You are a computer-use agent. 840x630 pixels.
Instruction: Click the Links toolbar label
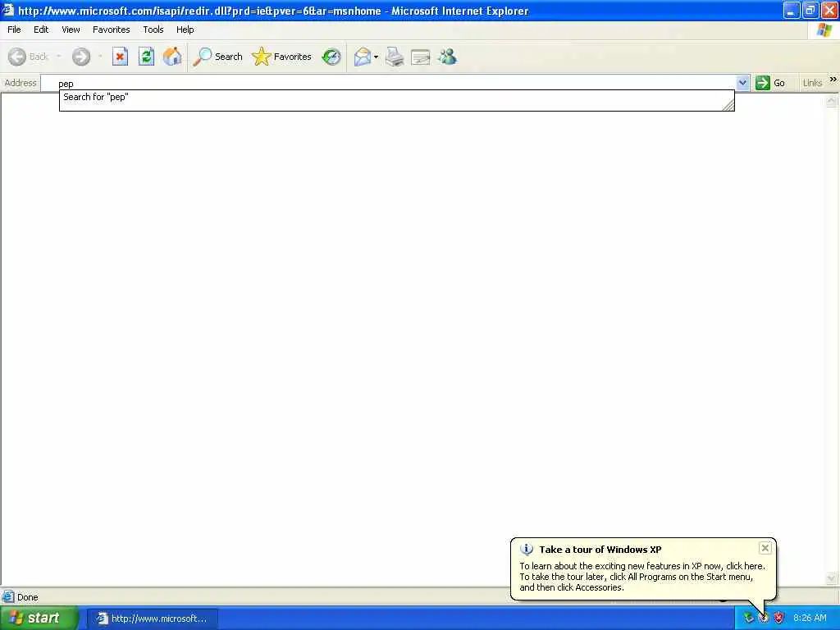click(x=812, y=83)
